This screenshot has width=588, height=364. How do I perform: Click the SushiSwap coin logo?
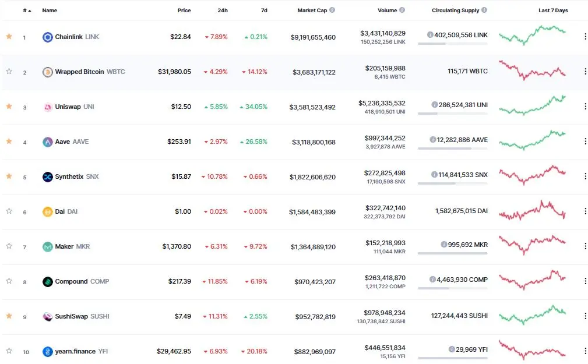pyautogui.click(x=48, y=316)
